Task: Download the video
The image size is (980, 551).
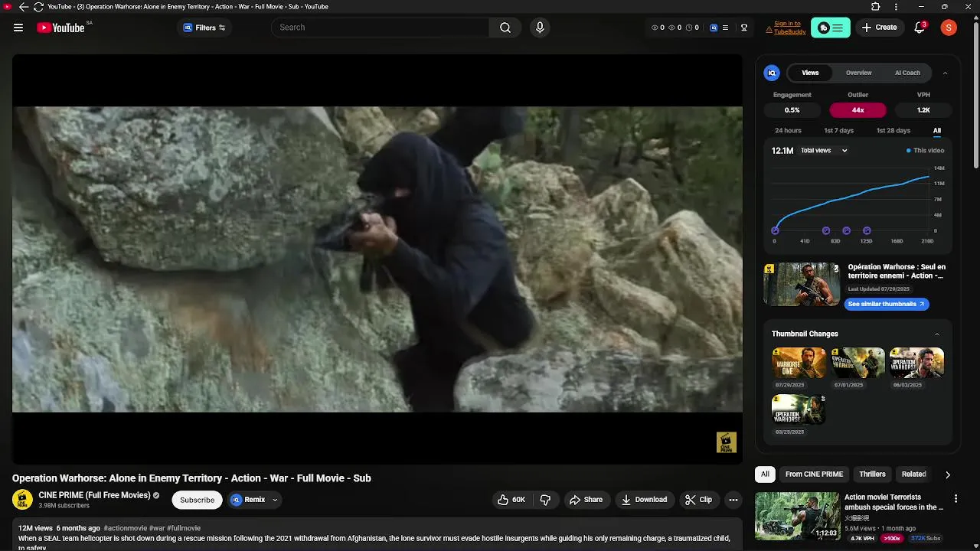Action: 644,500
